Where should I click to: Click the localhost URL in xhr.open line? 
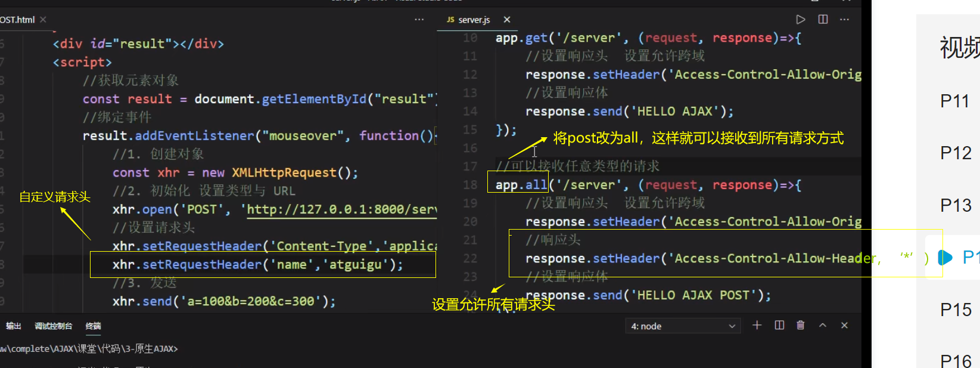pyautogui.click(x=342, y=209)
